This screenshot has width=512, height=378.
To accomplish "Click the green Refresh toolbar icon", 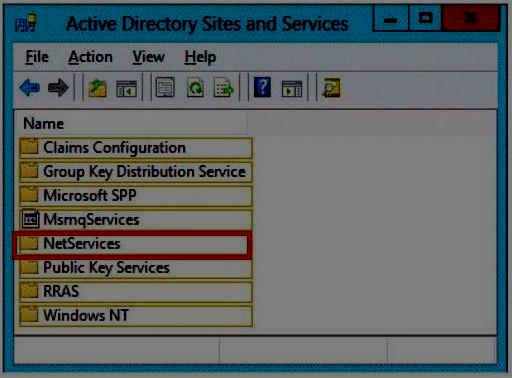I will [195, 88].
